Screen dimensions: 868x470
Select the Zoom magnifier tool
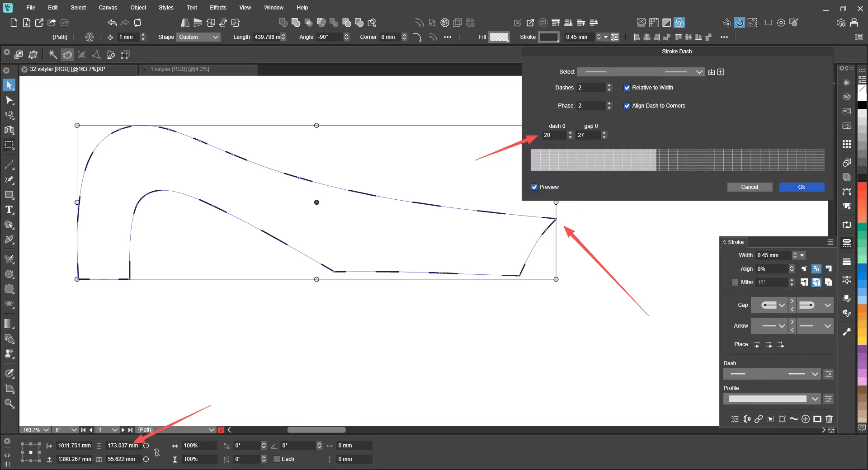point(9,404)
